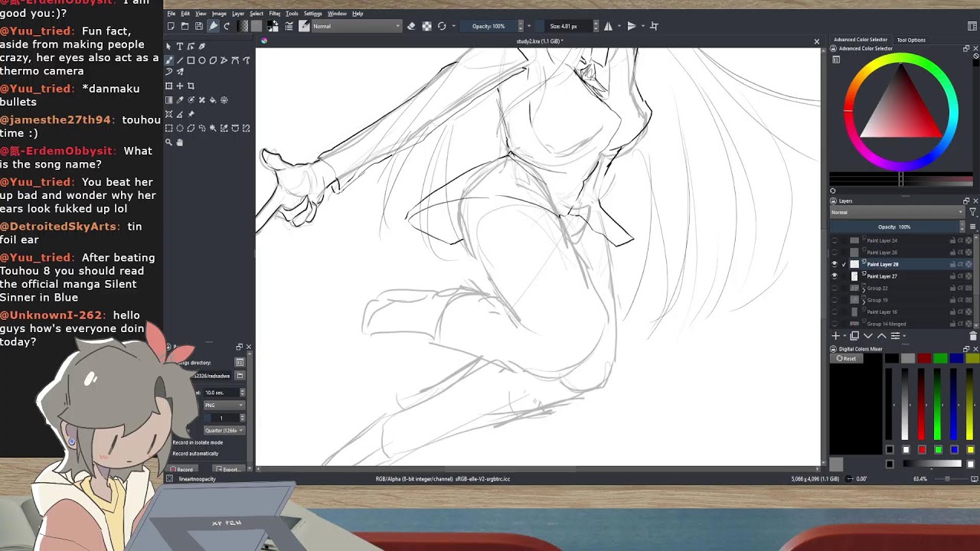Pick the Color Sampler eyedropper tool
The image size is (980, 551).
pyautogui.click(x=180, y=100)
